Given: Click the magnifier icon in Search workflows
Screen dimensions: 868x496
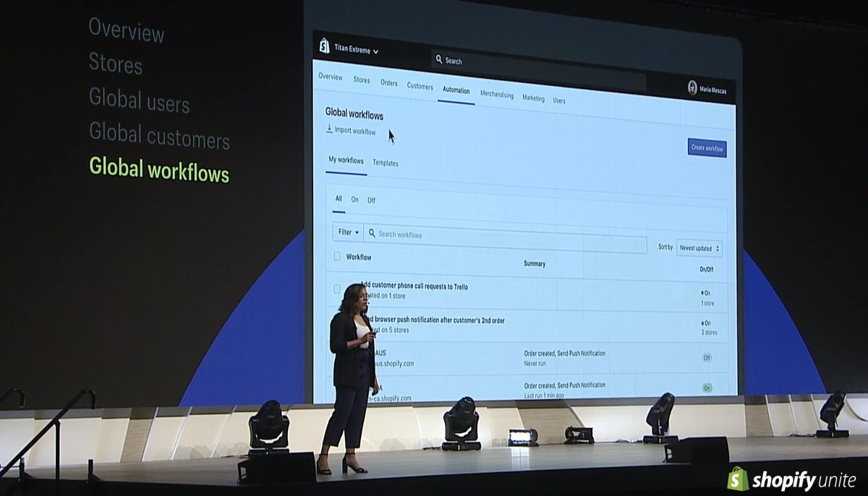Looking at the screenshot, I should click(x=372, y=234).
